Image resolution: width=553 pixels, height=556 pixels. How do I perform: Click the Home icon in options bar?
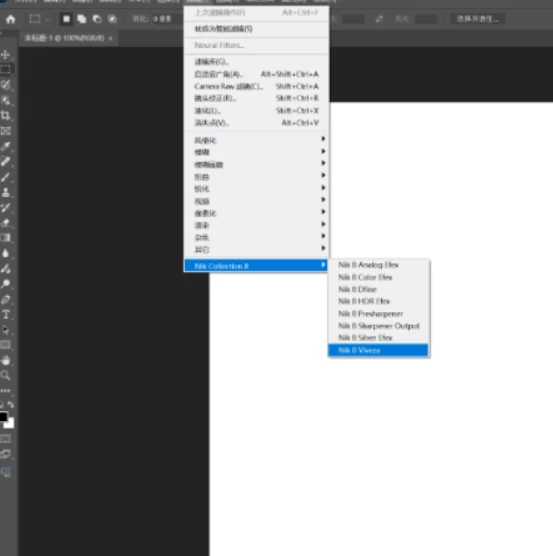coord(11,19)
